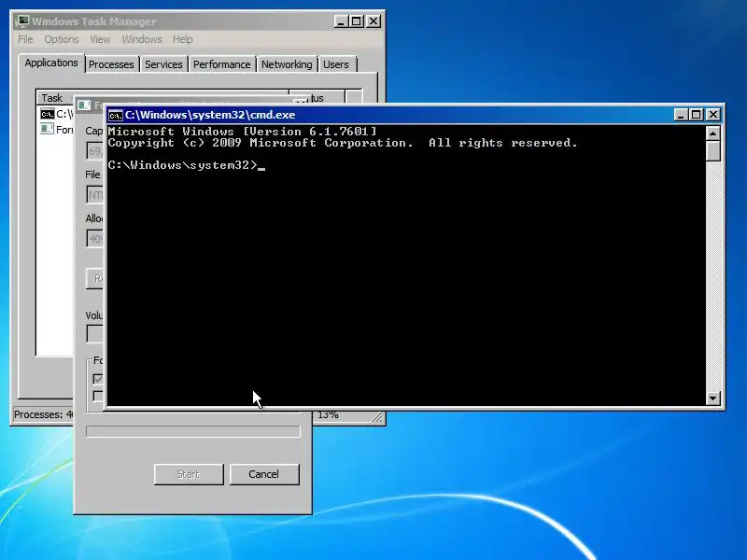Click the capacity field under Cap label
The height and width of the screenshot is (560, 747).
(96, 151)
